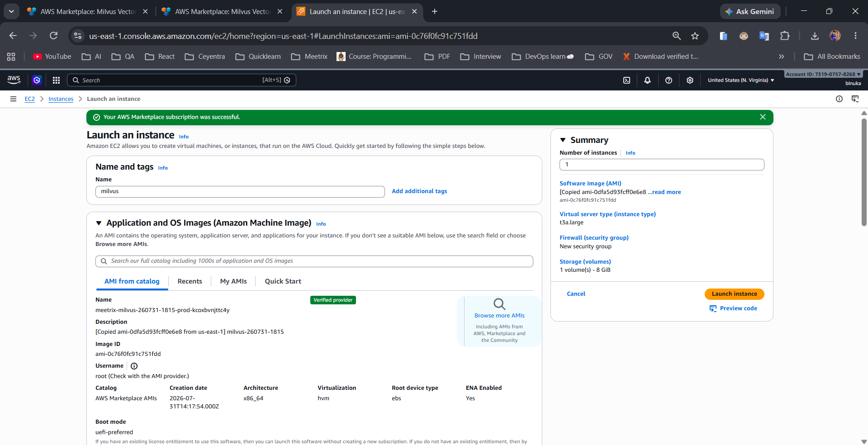Viewport: 868px width, 445px height.
Task: Open the bookmarks apps grid icon
Action: point(11,57)
